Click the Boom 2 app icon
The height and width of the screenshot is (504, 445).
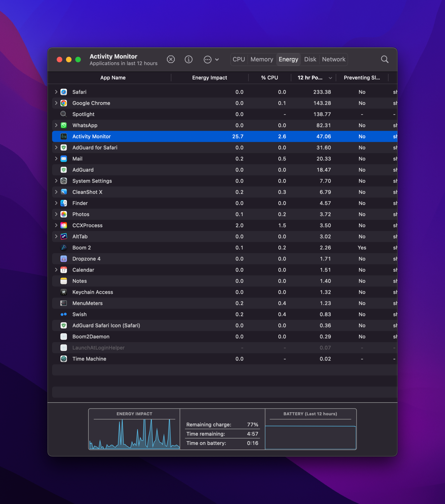point(64,248)
